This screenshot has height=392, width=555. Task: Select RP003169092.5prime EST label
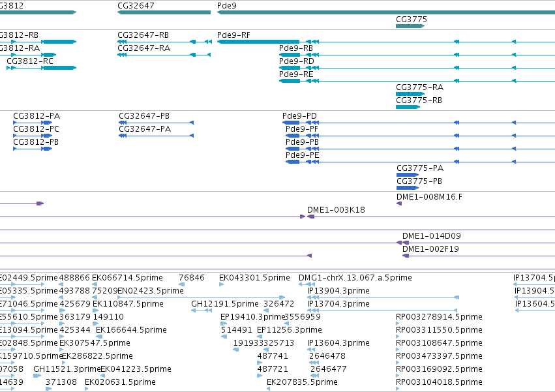439,369
